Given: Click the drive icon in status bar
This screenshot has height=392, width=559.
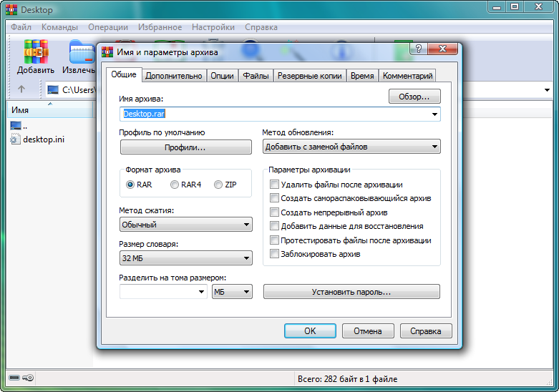Looking at the screenshot, I should coord(14,378).
